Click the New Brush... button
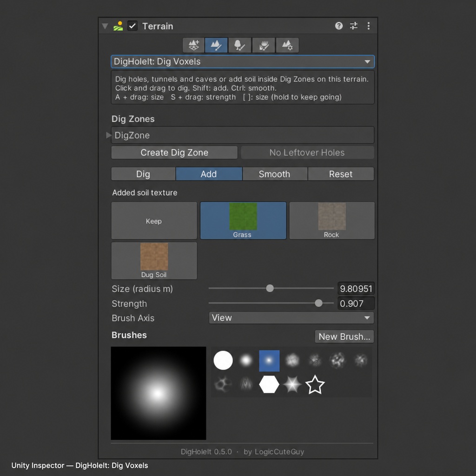 pos(344,337)
